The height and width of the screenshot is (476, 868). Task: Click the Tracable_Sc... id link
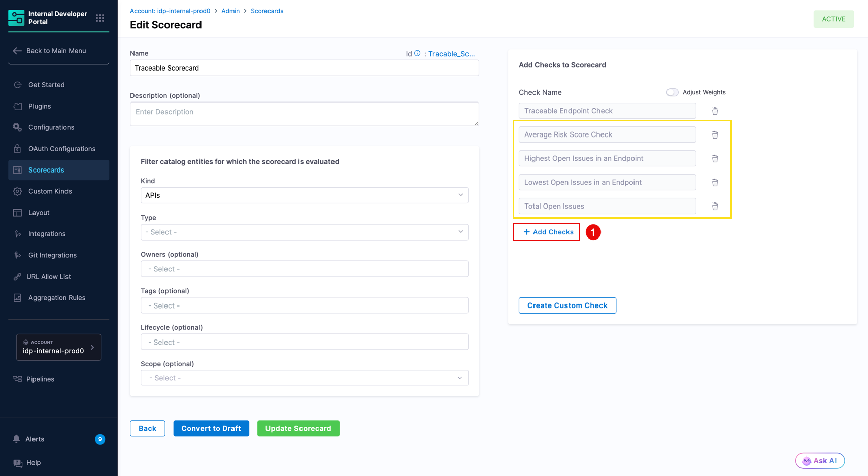point(452,54)
